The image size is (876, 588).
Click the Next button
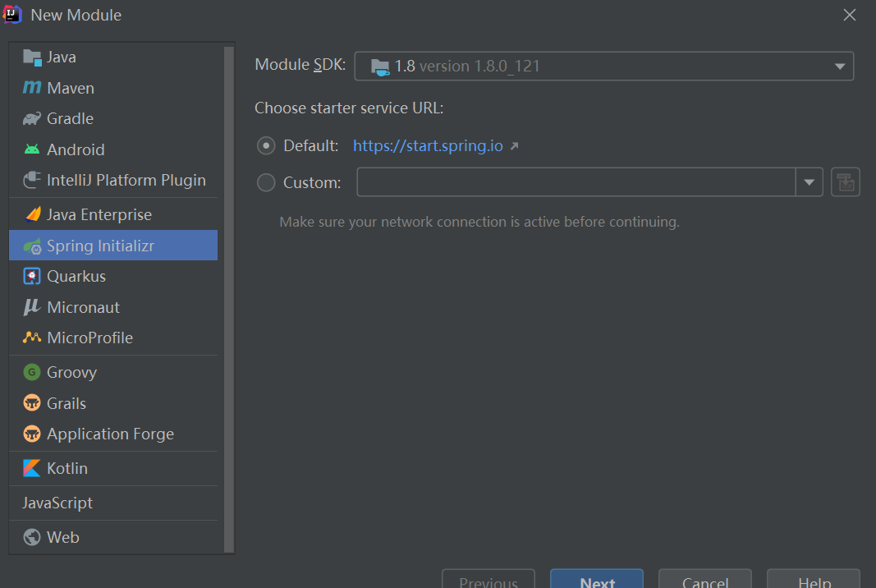click(x=597, y=579)
